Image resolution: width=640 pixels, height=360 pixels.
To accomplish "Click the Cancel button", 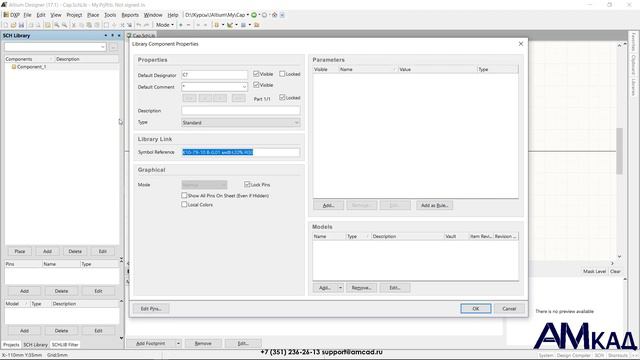I will pyautogui.click(x=509, y=309).
